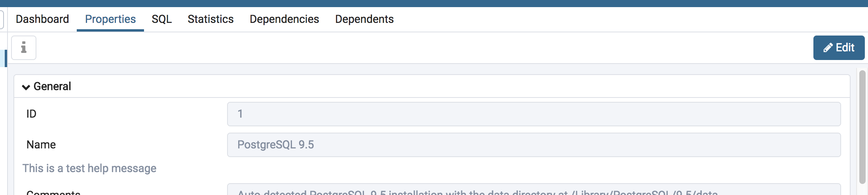Click the info icon button
Viewport: 868px width, 195px height.
(x=24, y=48)
